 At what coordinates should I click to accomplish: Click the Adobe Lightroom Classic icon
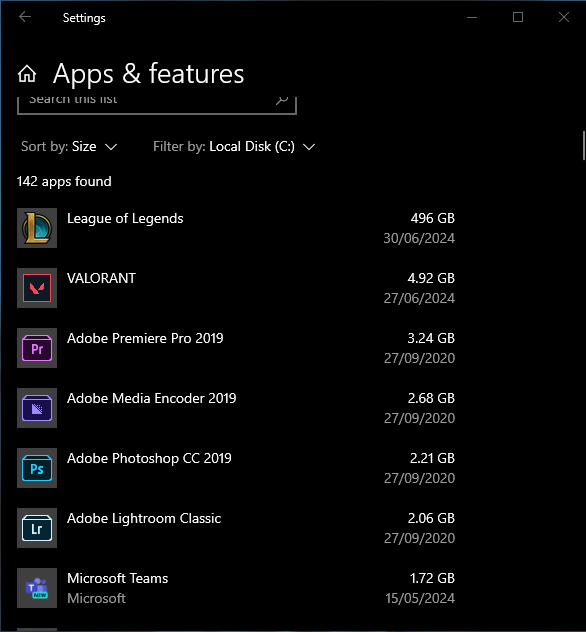[x=37, y=528]
